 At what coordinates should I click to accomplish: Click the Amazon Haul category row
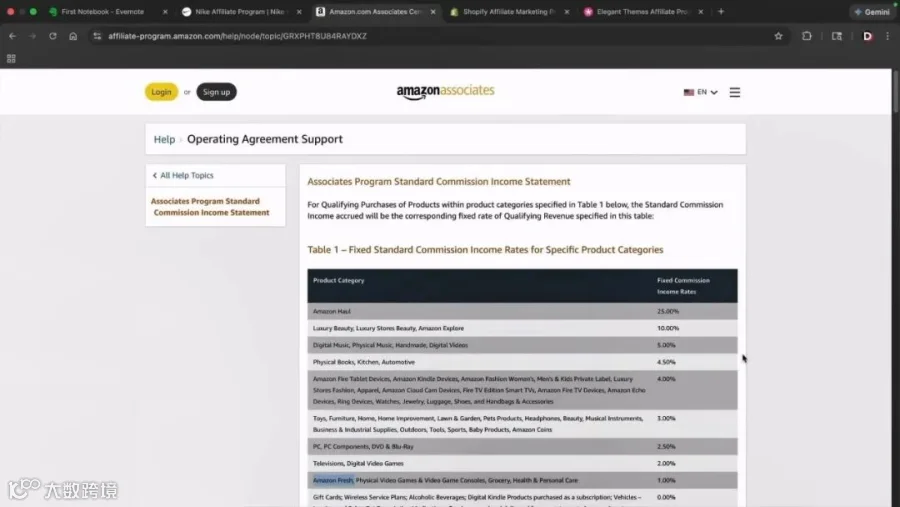point(522,311)
